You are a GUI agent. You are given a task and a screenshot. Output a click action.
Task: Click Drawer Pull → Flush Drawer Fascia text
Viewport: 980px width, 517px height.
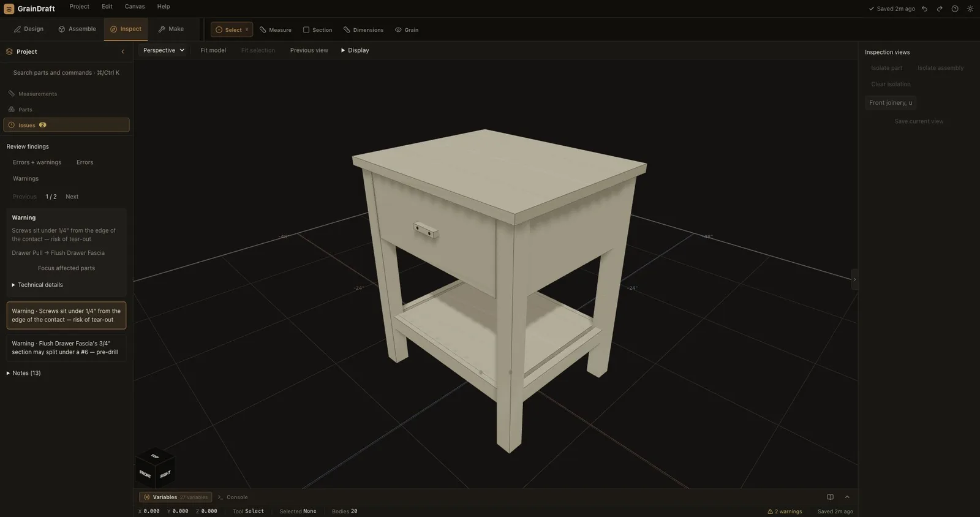(58, 253)
